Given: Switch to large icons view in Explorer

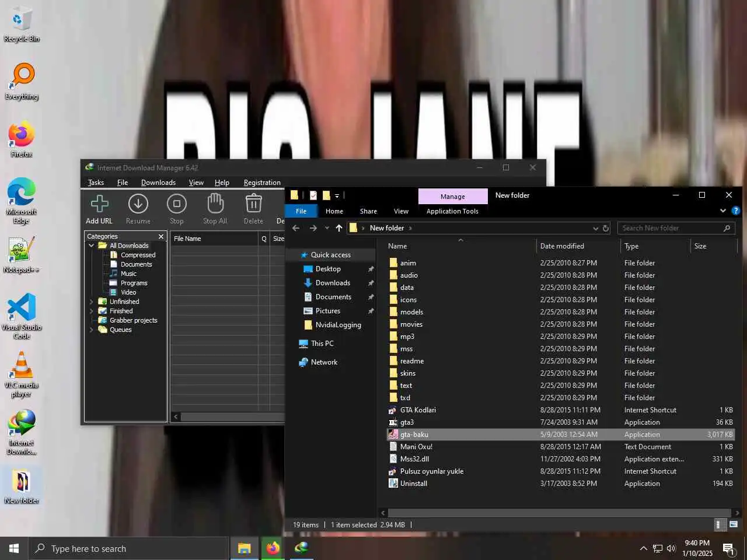Looking at the screenshot, I should point(734,524).
